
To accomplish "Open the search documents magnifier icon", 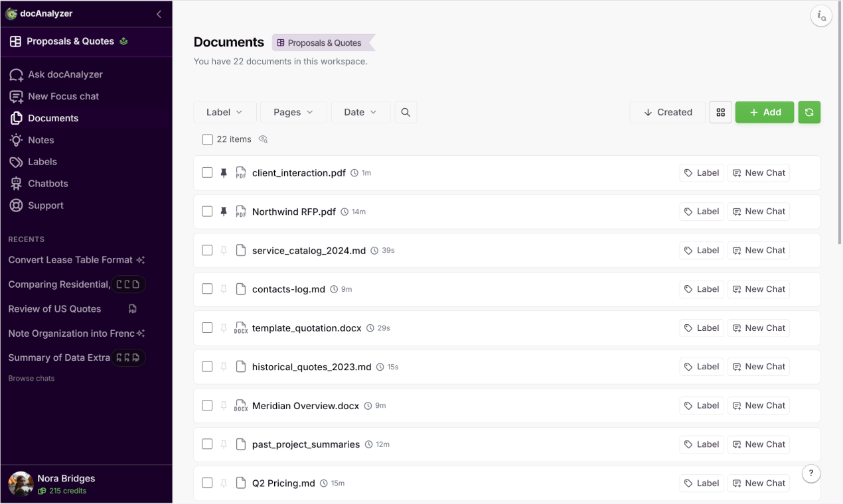I will point(406,112).
